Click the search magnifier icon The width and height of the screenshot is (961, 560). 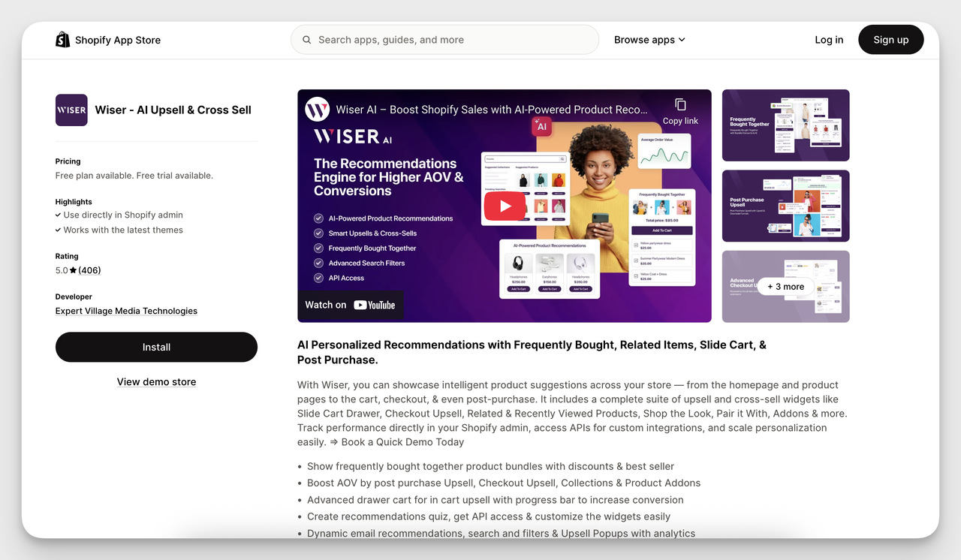[306, 40]
